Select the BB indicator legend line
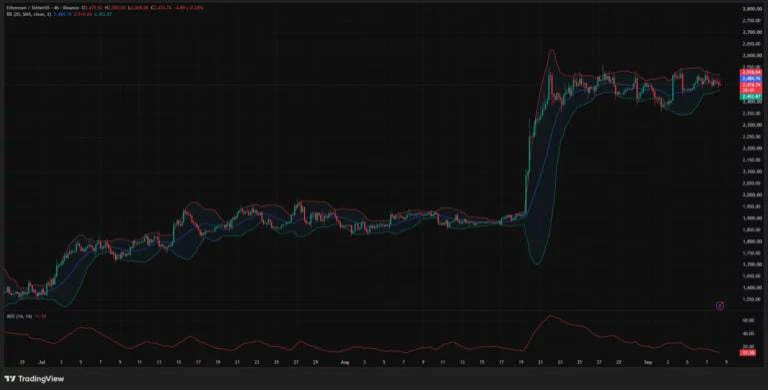 [x=58, y=14]
